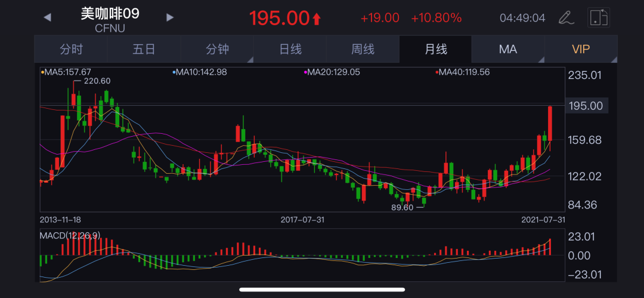Open the pencil drawing tool
The image size is (644, 298).
(x=565, y=17)
